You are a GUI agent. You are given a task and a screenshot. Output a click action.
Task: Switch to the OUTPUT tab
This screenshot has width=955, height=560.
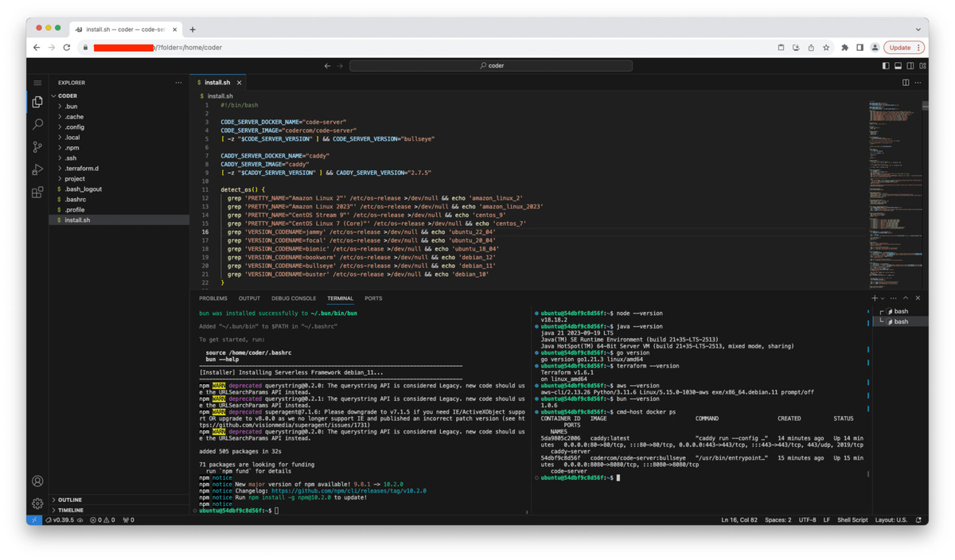(x=249, y=298)
